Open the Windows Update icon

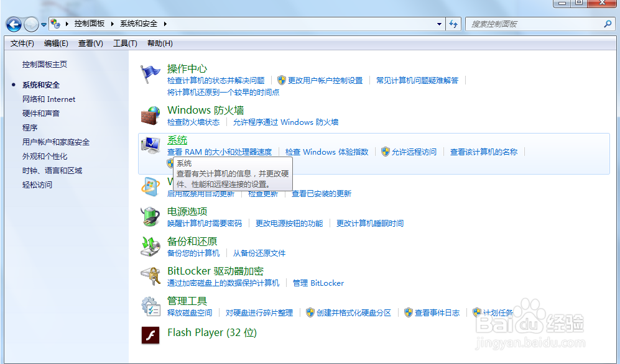tap(150, 187)
